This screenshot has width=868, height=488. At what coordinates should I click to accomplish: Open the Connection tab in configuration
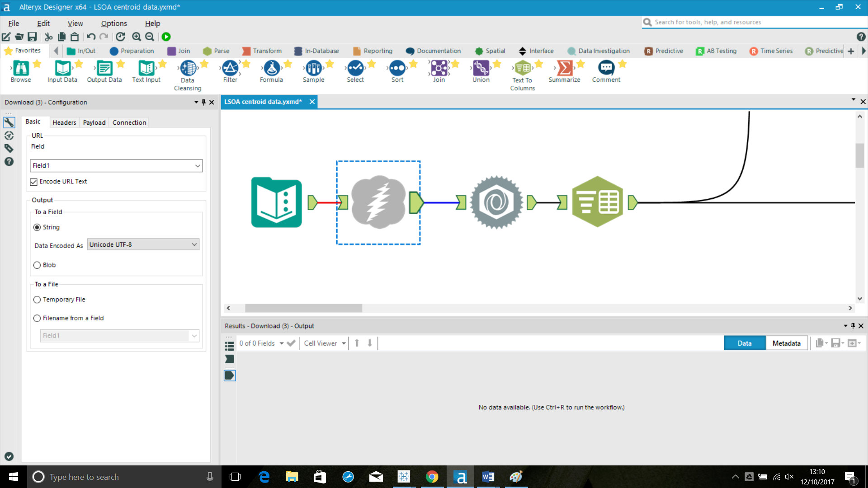[x=129, y=122]
